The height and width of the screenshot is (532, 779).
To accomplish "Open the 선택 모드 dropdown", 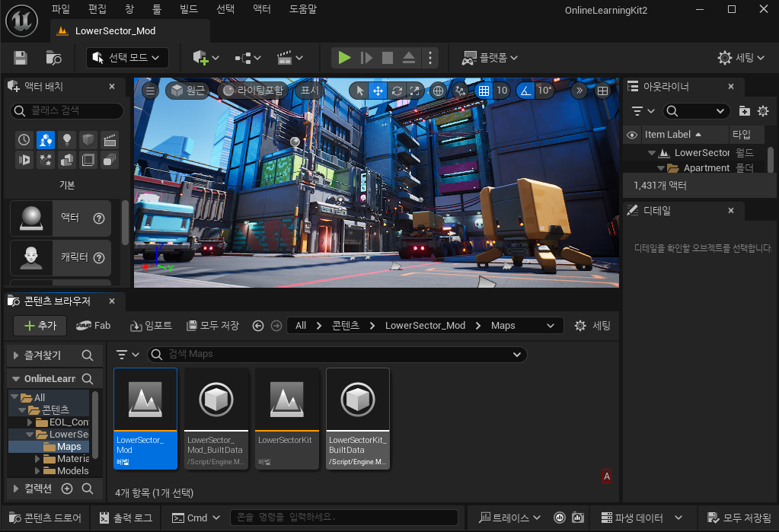I will pyautogui.click(x=127, y=58).
